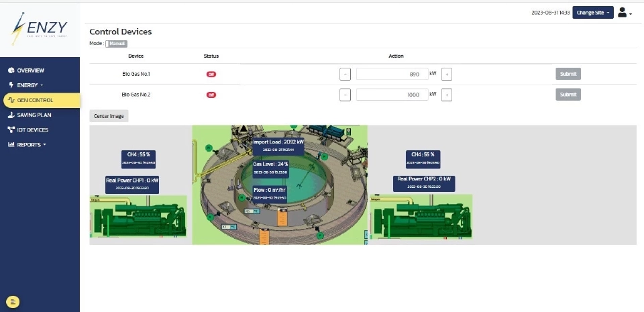Viewport: 644px width, 312px height.
Task: Toggle the Manual mode switch
Action: (x=117, y=43)
